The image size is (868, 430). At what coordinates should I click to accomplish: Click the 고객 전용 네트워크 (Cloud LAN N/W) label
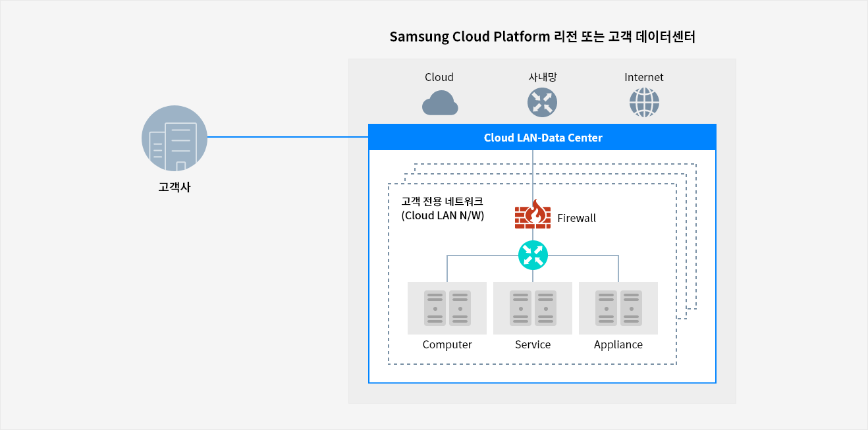[x=443, y=207]
